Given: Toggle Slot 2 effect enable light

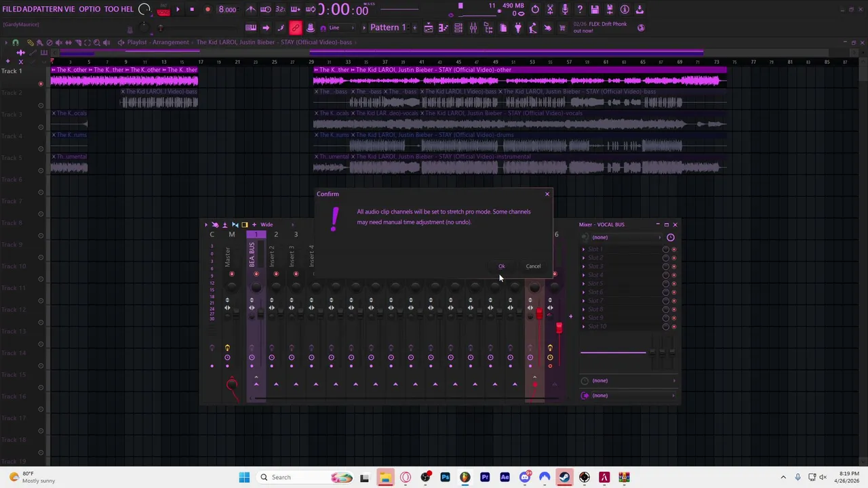Looking at the screenshot, I should pyautogui.click(x=673, y=258).
